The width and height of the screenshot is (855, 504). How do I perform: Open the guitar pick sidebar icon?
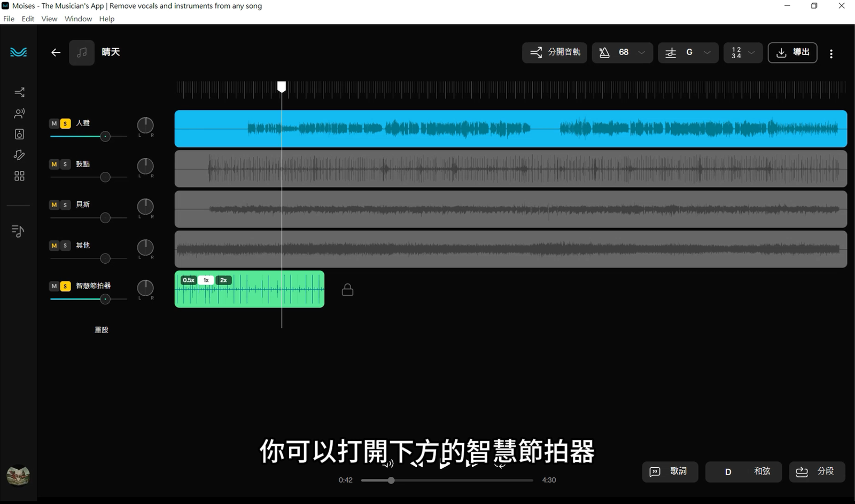pos(19,155)
